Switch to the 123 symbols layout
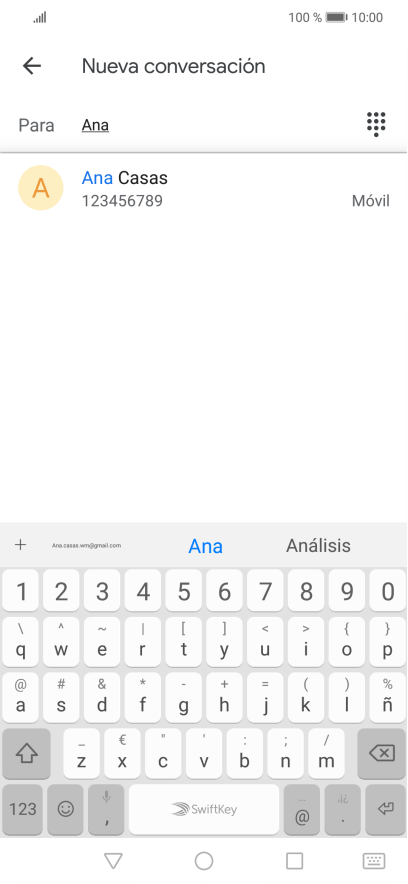This screenshot has height=884, width=408. pyautogui.click(x=23, y=810)
